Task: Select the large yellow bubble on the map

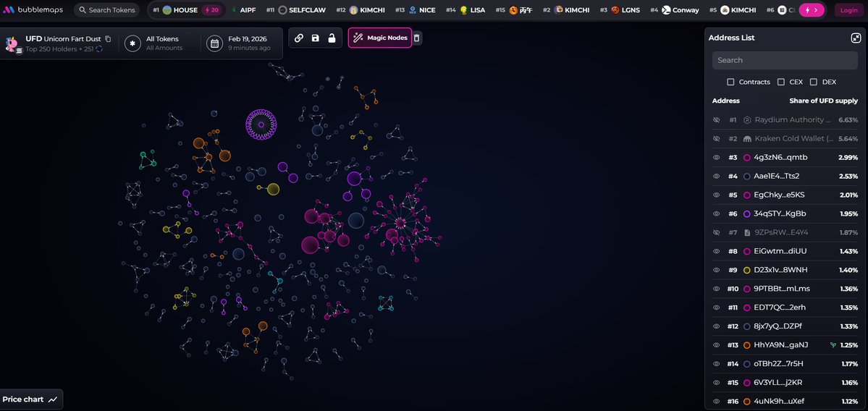Action: [x=274, y=189]
